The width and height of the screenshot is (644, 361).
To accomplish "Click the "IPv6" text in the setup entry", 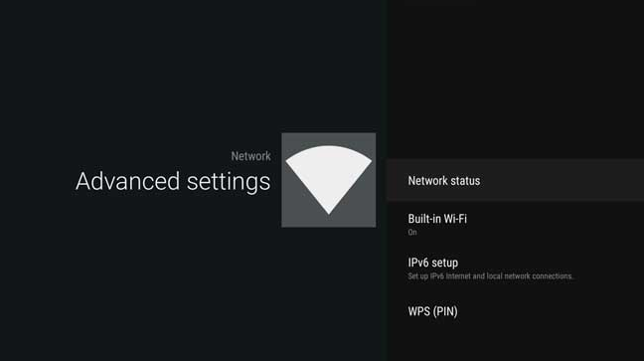I will click(x=418, y=263).
